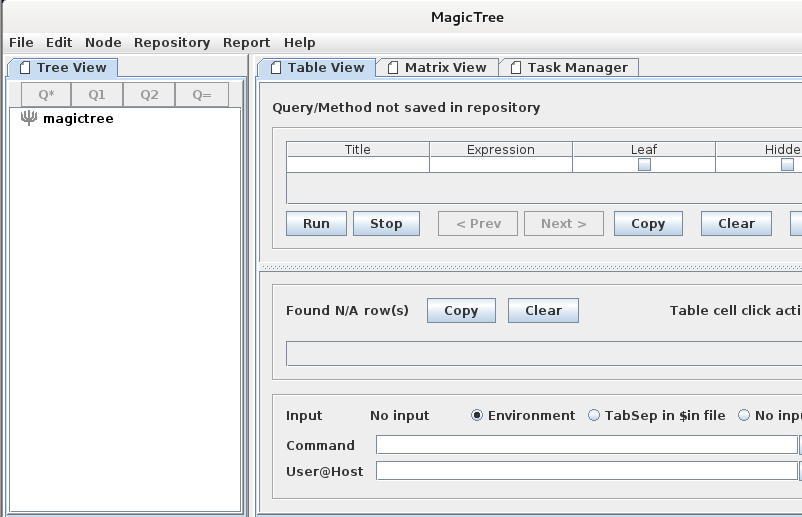
Task: Click the < Prev button
Action: [x=478, y=223]
